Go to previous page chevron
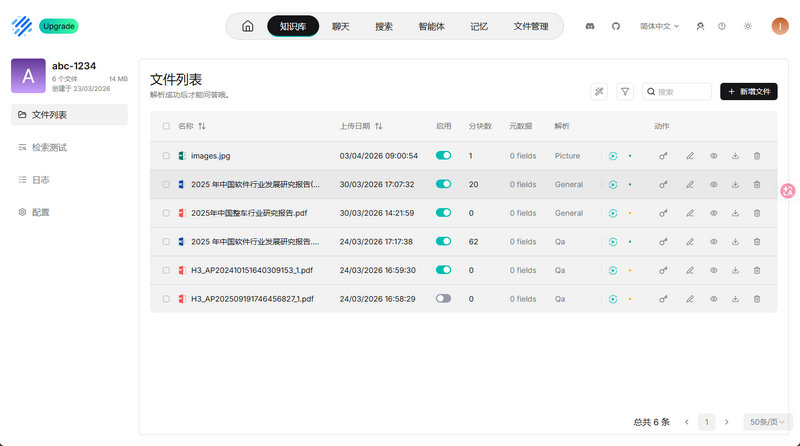Viewport: 800px width, 446px height. [687, 422]
